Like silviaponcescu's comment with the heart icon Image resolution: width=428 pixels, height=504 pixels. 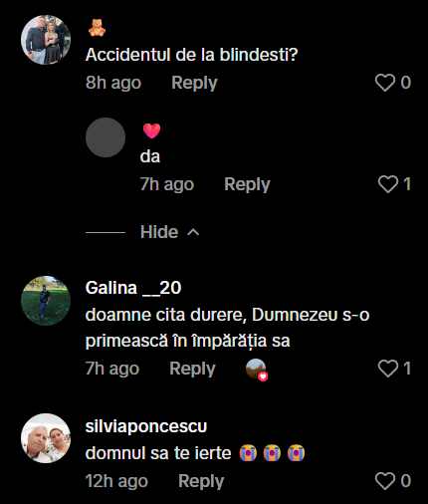pos(385,481)
